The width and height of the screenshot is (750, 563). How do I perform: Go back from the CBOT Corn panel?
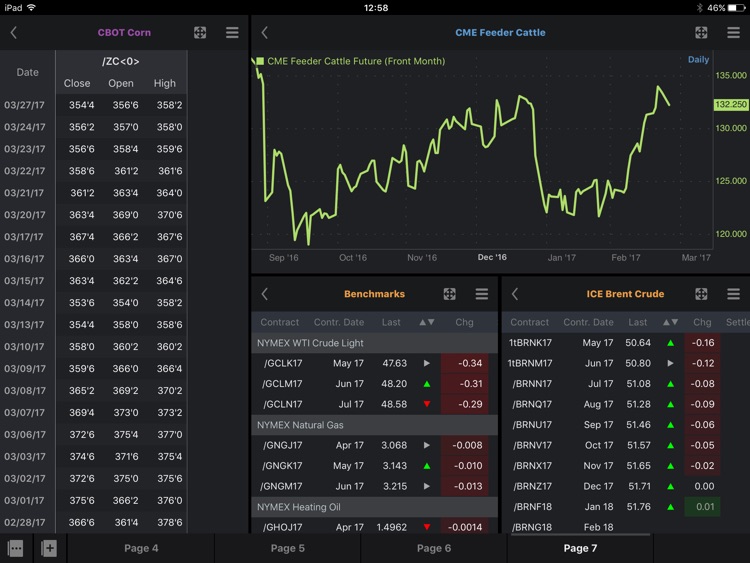click(x=14, y=33)
